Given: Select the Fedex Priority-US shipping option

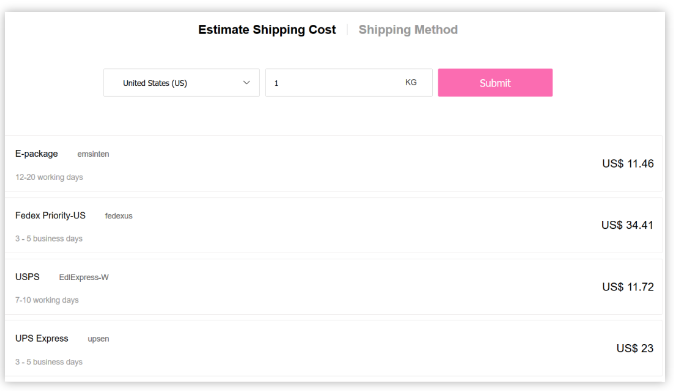Looking at the screenshot, I should pos(334,225).
